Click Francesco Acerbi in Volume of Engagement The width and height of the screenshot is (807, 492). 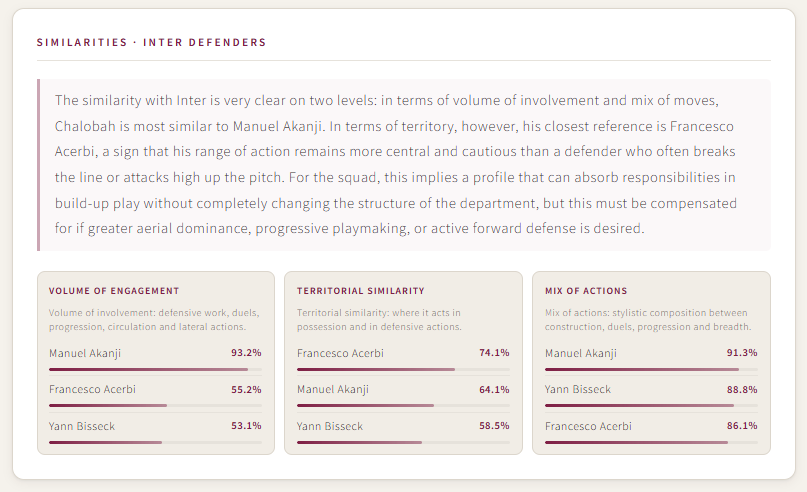pos(92,389)
